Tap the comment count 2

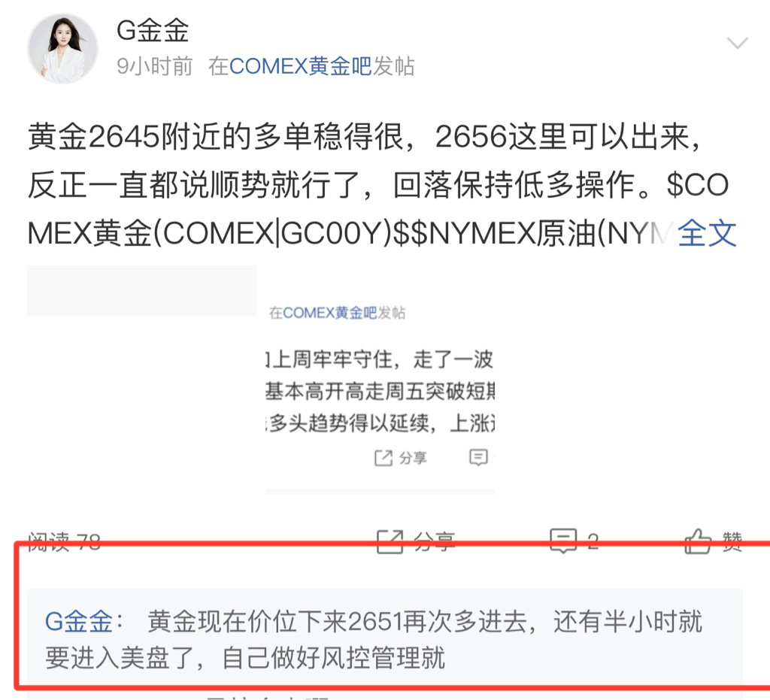coord(593,542)
